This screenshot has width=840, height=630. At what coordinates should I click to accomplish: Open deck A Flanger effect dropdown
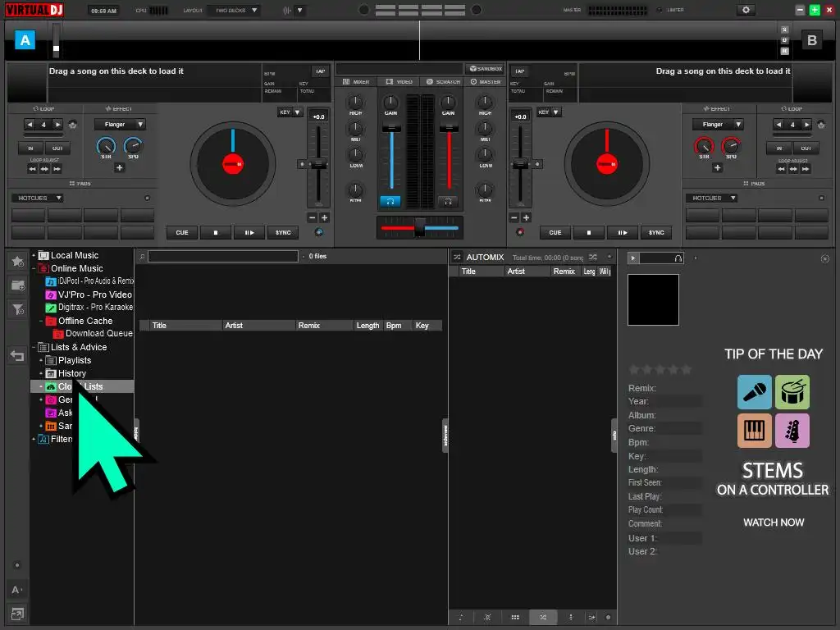tap(120, 125)
